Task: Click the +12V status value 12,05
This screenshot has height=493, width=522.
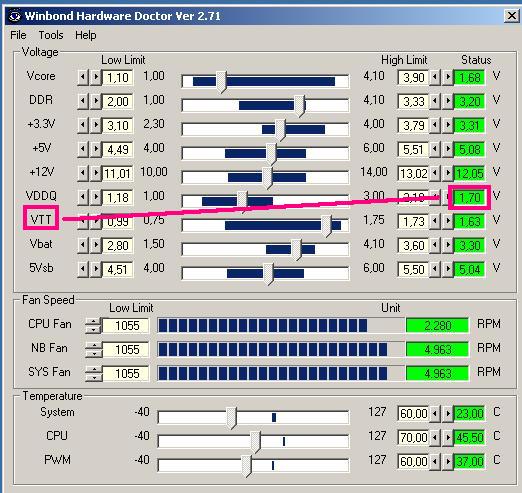Action: point(470,174)
